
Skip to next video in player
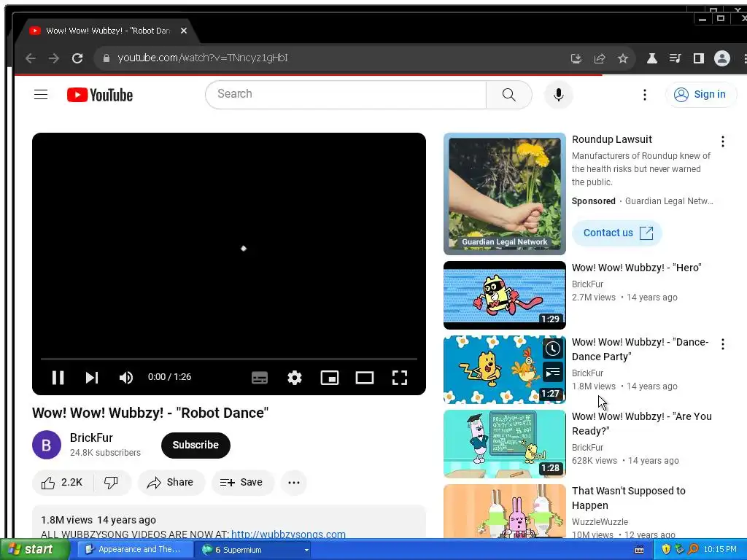pyautogui.click(x=91, y=378)
